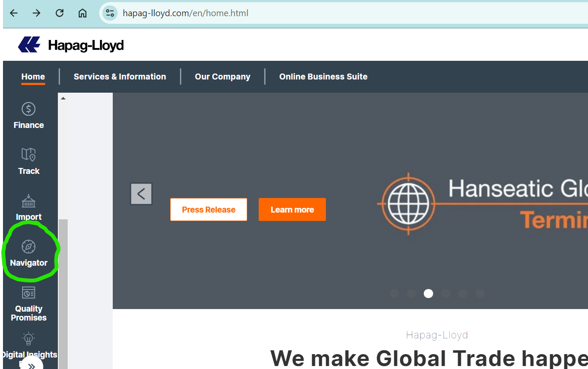The height and width of the screenshot is (369, 588).
Task: Click the sidebar scroll up arrow
Action: point(63,98)
